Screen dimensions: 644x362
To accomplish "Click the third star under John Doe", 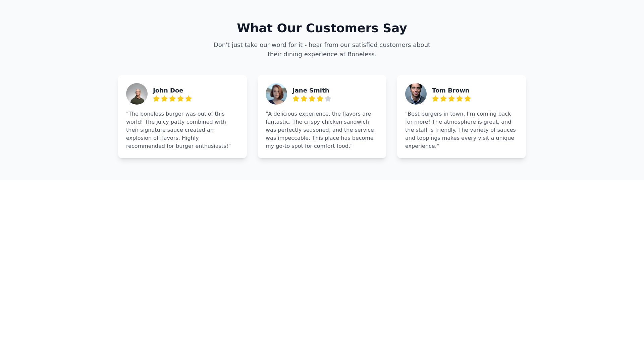I will 172,99.
